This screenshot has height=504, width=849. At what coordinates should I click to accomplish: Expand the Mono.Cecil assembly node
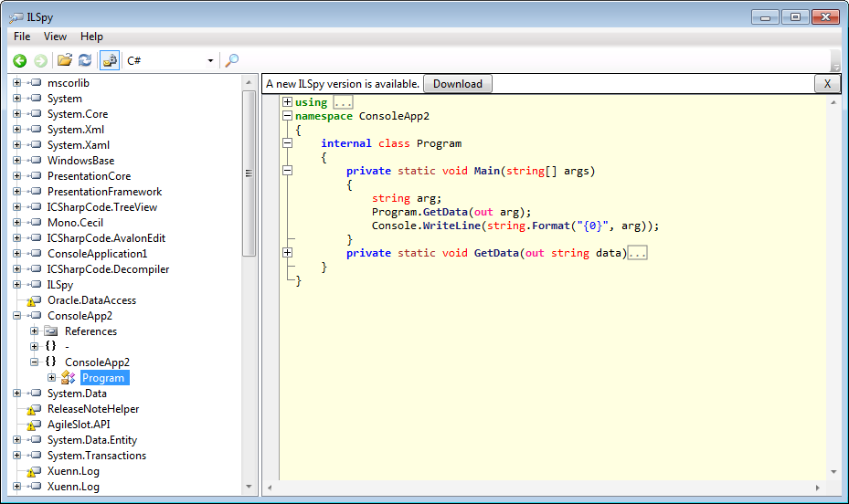(16, 222)
